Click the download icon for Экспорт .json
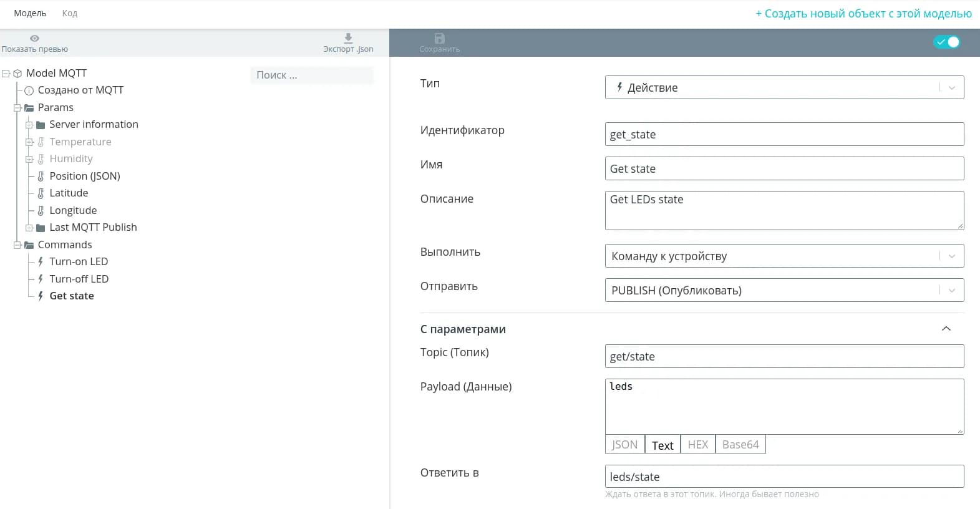 pos(348,38)
